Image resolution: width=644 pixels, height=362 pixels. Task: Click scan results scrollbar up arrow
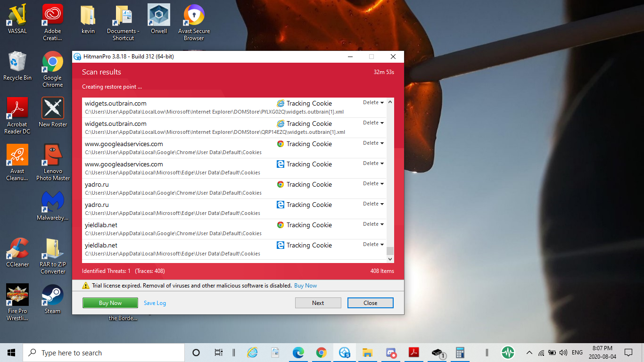point(390,102)
